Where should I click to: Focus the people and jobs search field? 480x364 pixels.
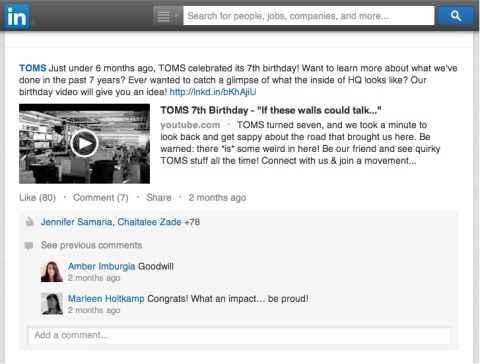309,16
